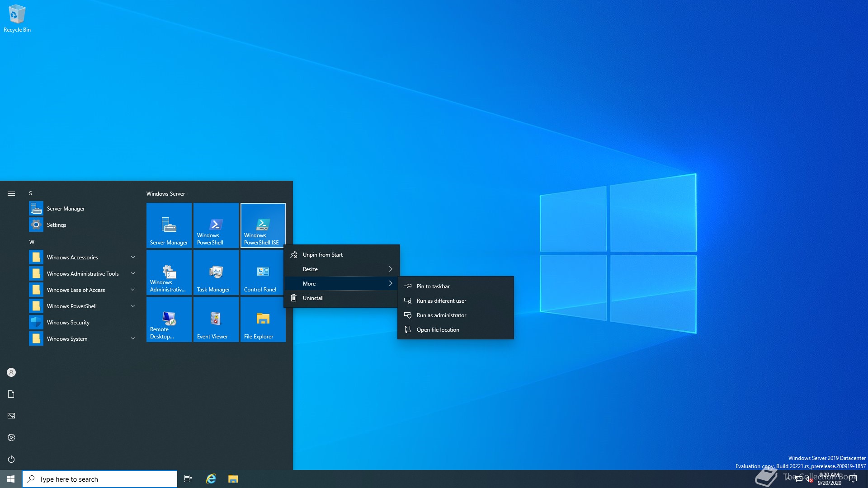Select Unpin from Start

pyautogui.click(x=322, y=255)
